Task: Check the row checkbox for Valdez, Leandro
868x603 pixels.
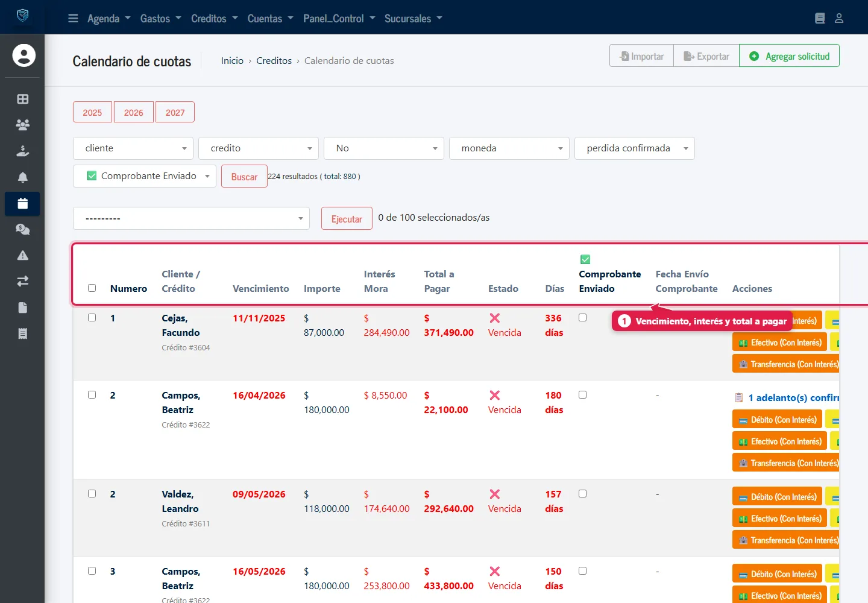Action: 92,493
